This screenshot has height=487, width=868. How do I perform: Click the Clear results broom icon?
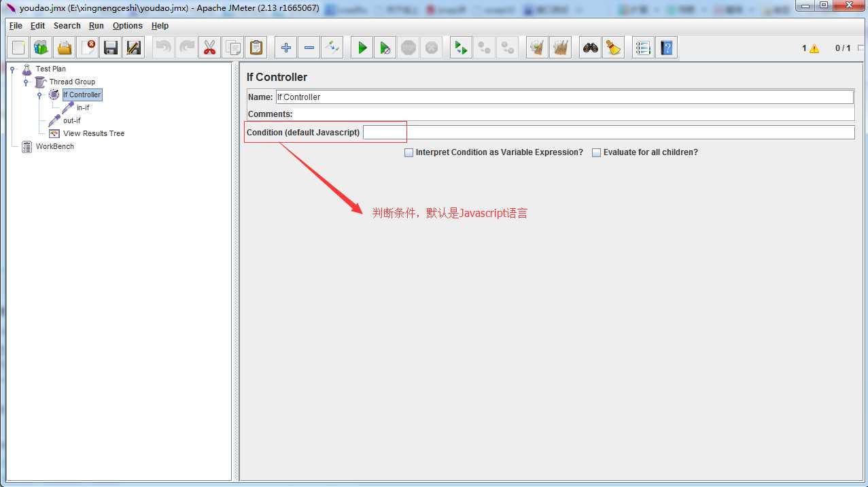[538, 48]
